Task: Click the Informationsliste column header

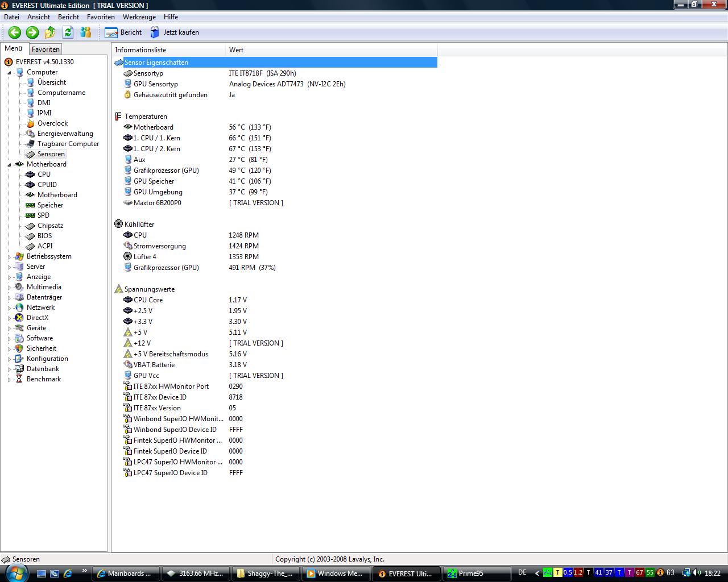Action: pos(169,50)
